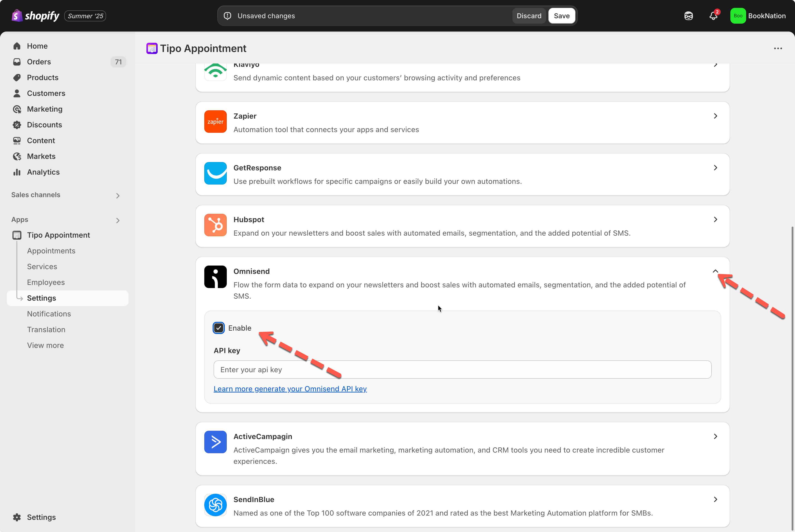Click the notifications bell icon
Screen dimensions: 795x532
(x=713, y=16)
